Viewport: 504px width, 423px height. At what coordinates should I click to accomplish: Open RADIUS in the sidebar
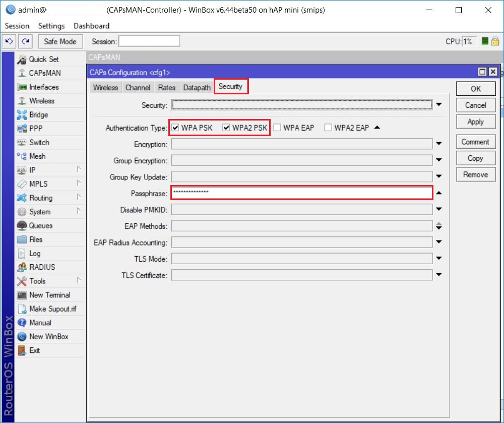50,267
